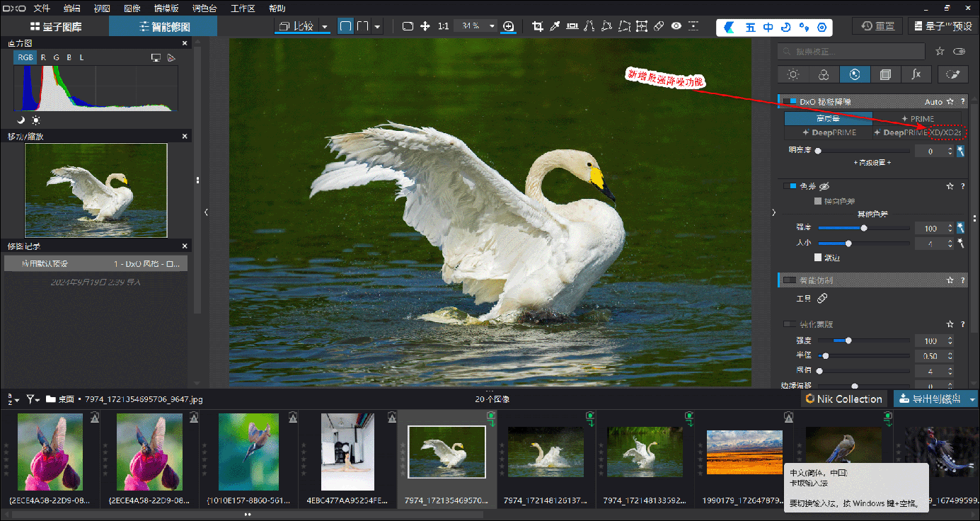980x521 pixels.
Task: Click the hand pan tool icon
Action: [425, 26]
